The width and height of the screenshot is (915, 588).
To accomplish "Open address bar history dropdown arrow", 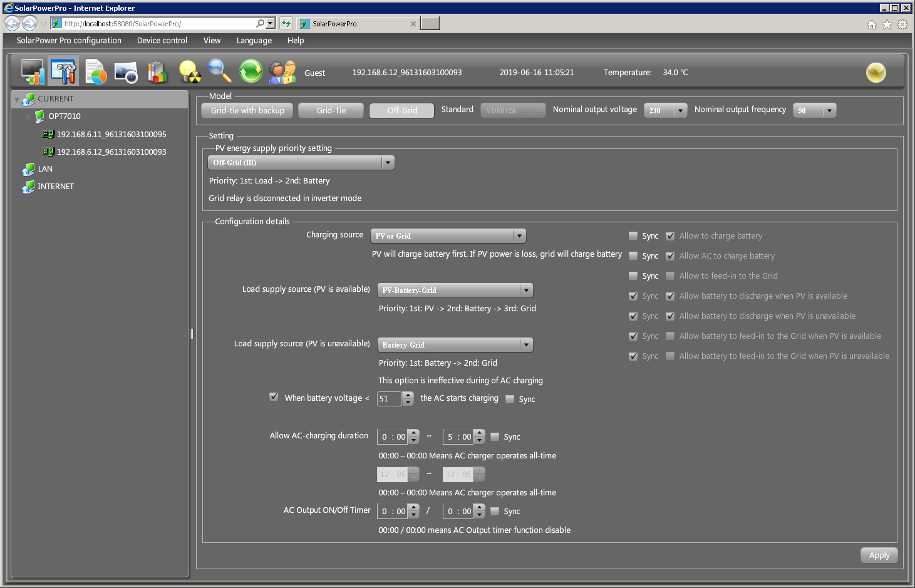I will point(270,23).
